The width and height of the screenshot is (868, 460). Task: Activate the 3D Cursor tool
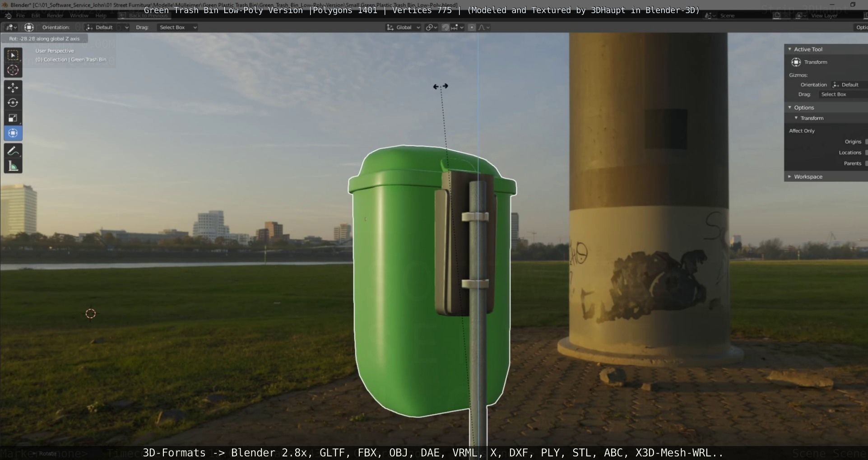point(13,70)
